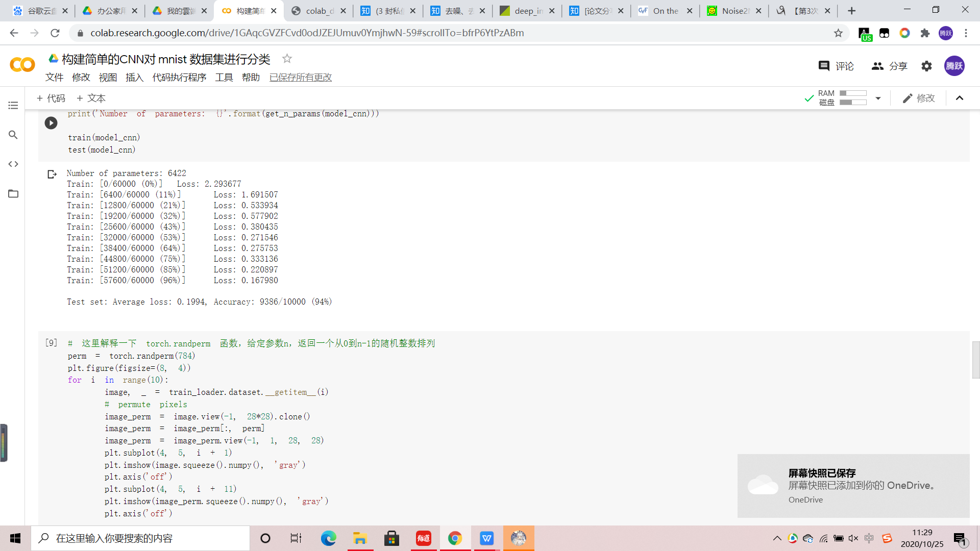Viewport: 980px width, 551px height.
Task: Open the 代码执行程序 runtime menu
Action: [x=179, y=78]
